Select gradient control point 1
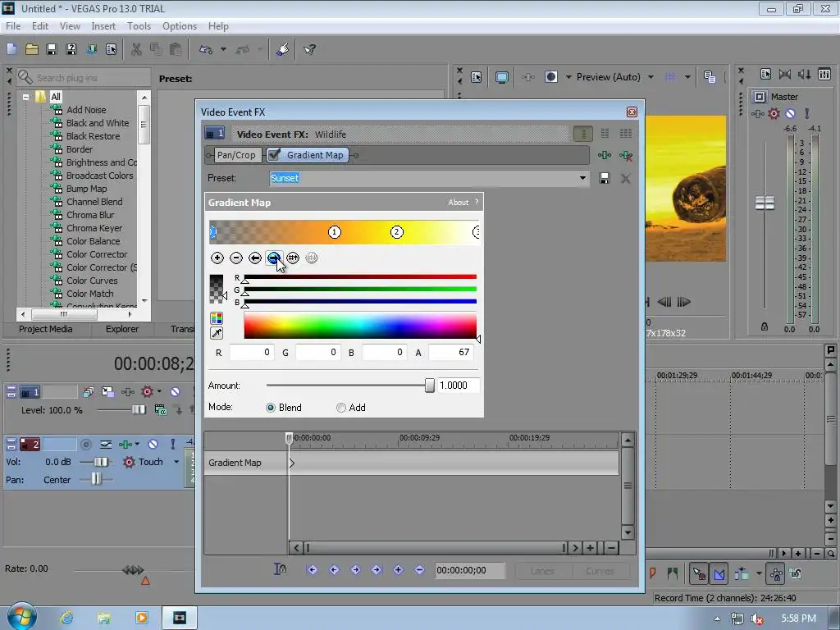Viewport: 840px width, 630px height. point(335,232)
